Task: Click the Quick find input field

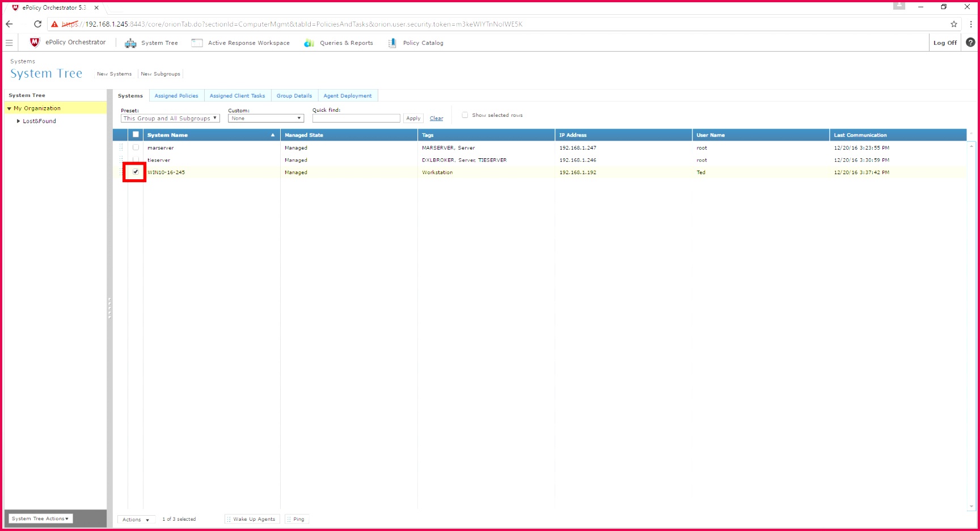Action: click(x=356, y=118)
